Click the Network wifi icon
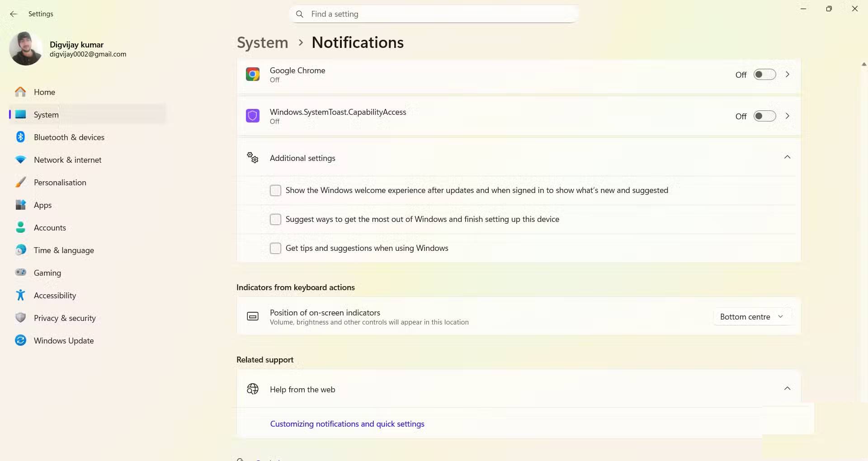868x461 pixels. [20, 160]
